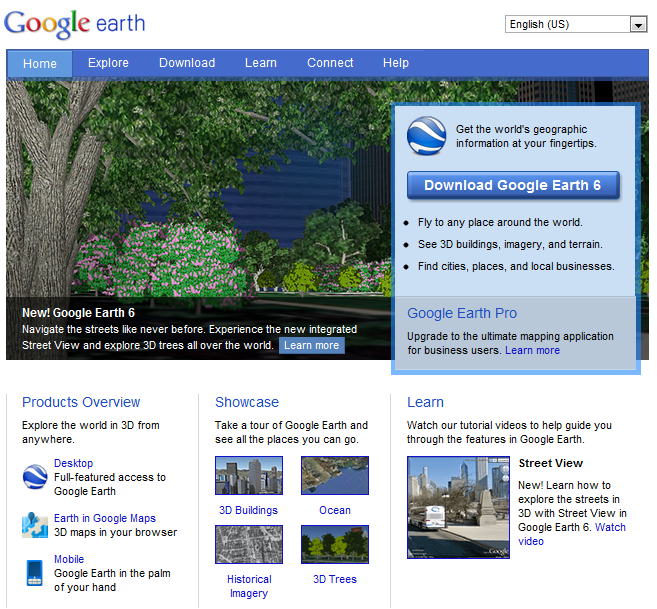Click the Earth in Google Maps puzzle icon
Image resolution: width=657 pixels, height=609 pixels.
pyautogui.click(x=35, y=525)
